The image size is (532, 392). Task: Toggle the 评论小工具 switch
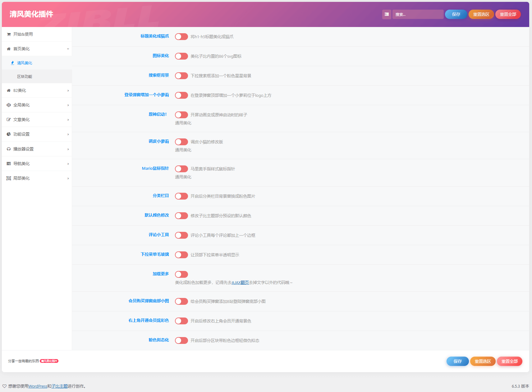tap(181, 235)
